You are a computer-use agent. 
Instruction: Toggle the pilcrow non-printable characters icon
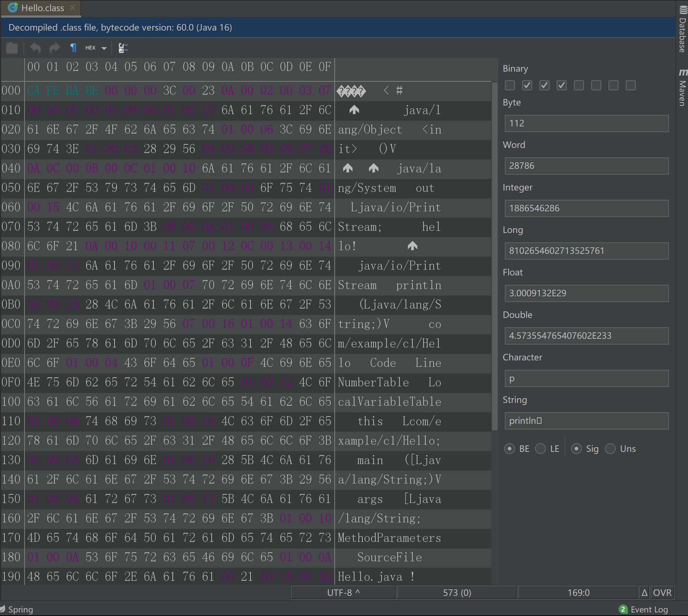(73, 48)
